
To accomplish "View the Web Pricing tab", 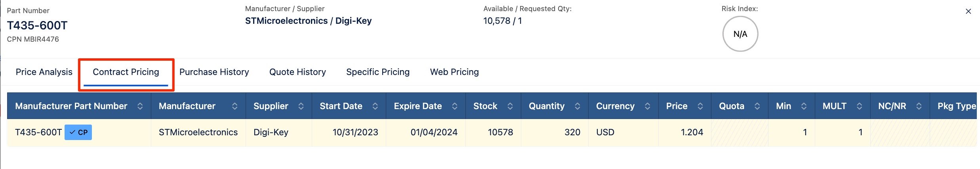I will click(x=454, y=72).
